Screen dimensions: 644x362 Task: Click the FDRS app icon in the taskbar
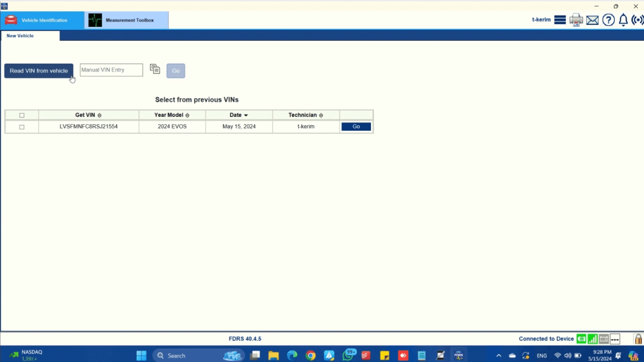point(459,356)
